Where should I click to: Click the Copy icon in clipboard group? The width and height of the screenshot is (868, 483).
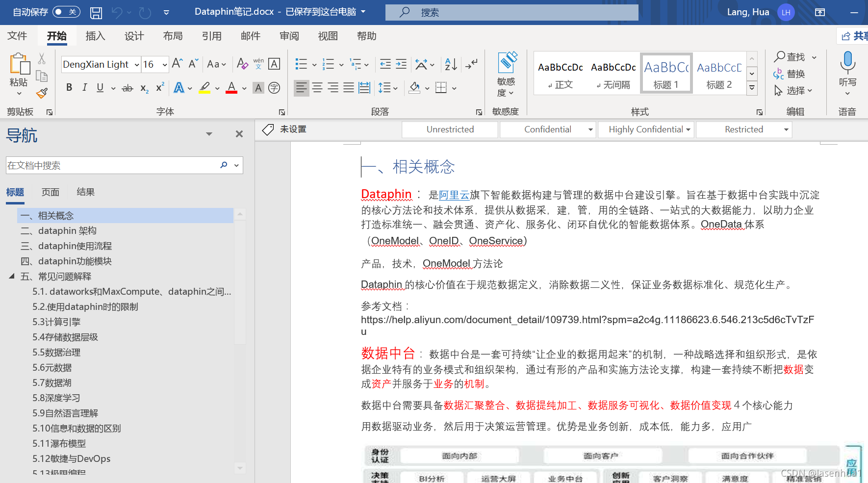(x=42, y=76)
